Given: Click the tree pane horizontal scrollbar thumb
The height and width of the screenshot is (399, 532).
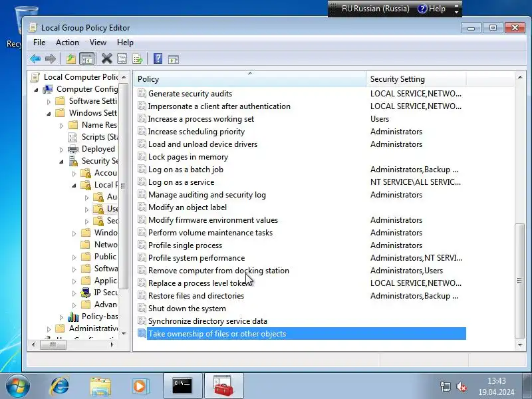Looking at the screenshot, I should pyautogui.click(x=53, y=344).
